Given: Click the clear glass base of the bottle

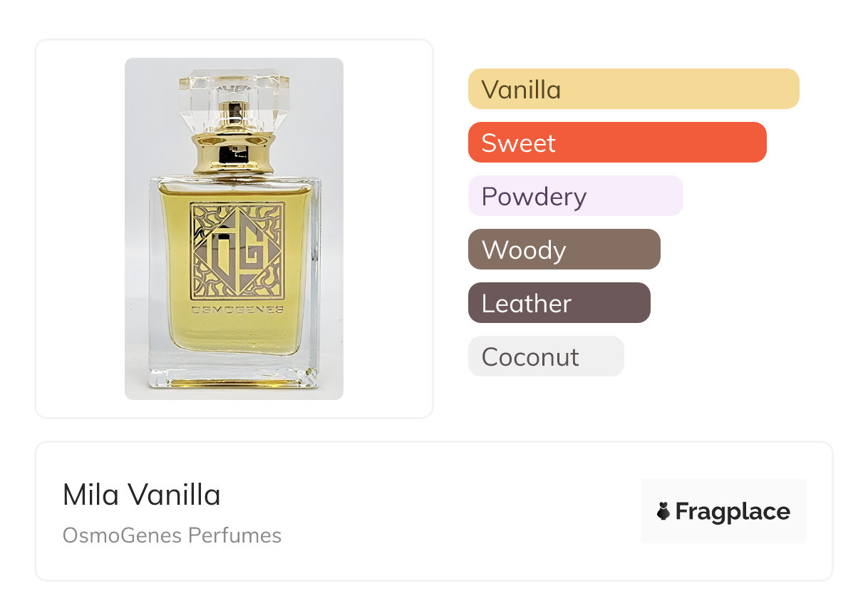Looking at the screenshot, I should (x=234, y=374).
